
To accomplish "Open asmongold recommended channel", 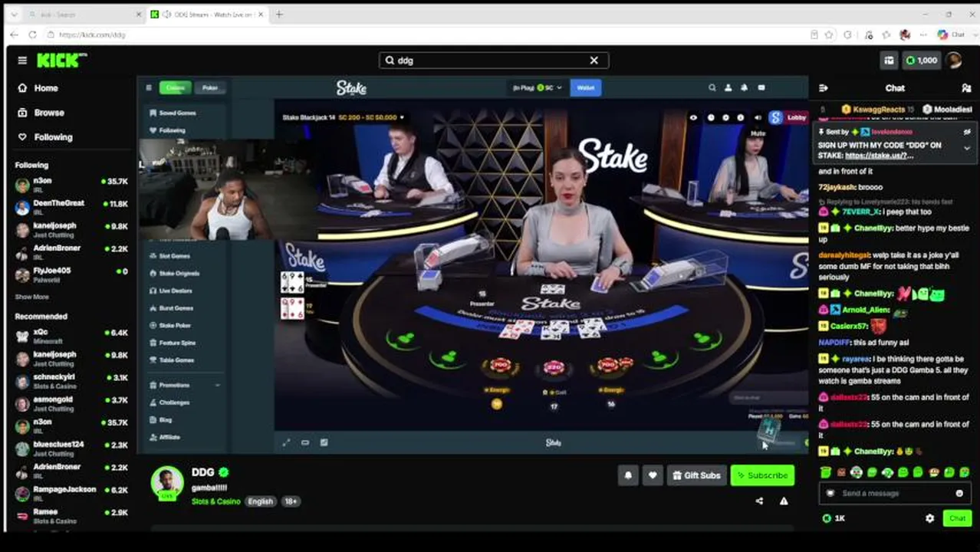I will pyautogui.click(x=71, y=402).
